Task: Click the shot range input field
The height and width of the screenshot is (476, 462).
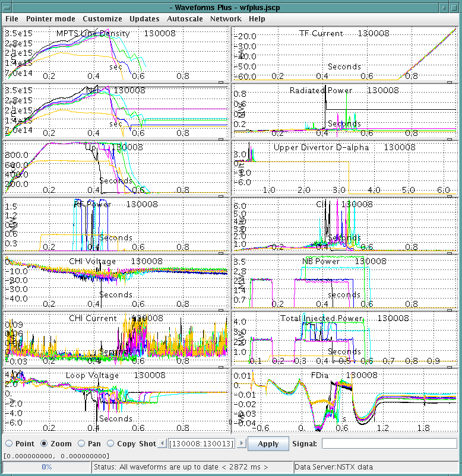Action: pos(202,443)
